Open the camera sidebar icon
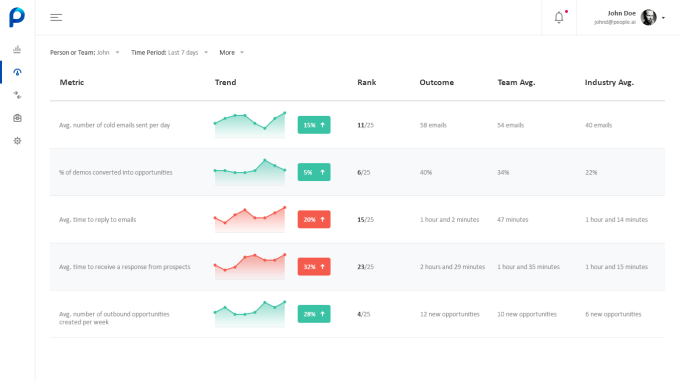Viewport: 680px width, 382px height. click(x=17, y=118)
